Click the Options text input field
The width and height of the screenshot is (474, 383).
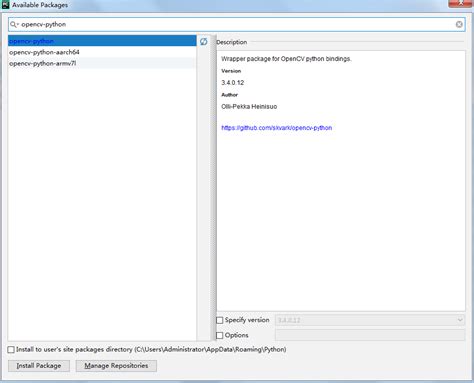(370, 335)
